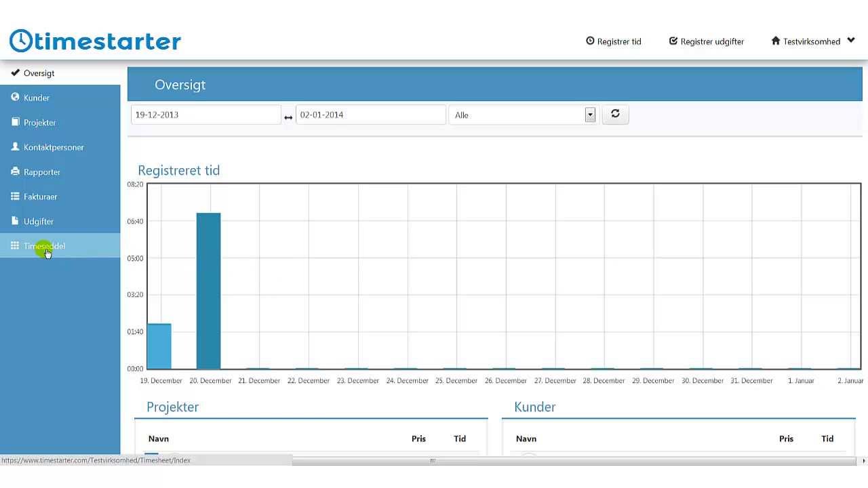Refresh the overview with the reload button
The width and height of the screenshot is (868, 488).
point(615,114)
